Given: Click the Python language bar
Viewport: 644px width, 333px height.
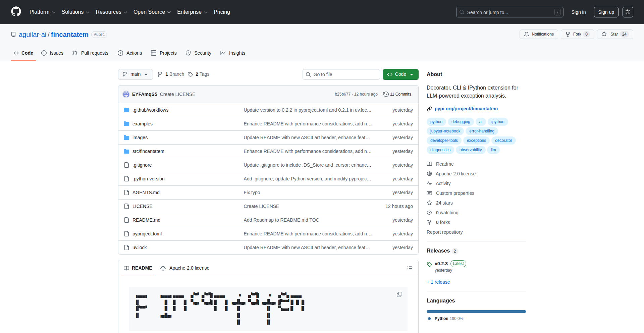Looking at the screenshot, I should click(476, 312).
